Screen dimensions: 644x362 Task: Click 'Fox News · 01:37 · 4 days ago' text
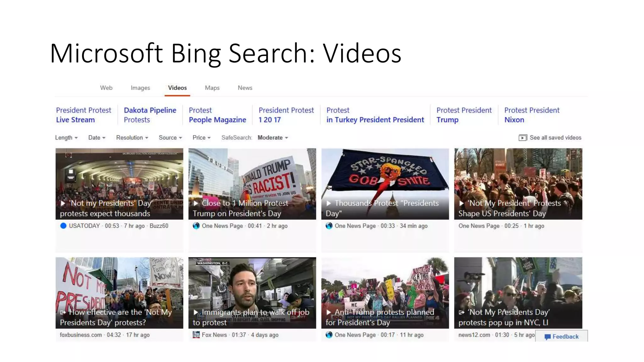point(240,335)
